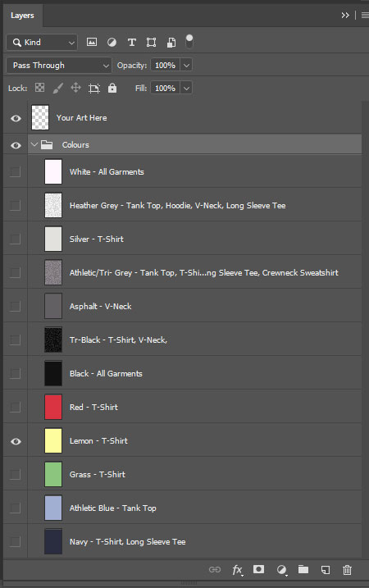Hide the Lemon - T-Shirt layer
This screenshot has height=588, width=369.
click(x=16, y=441)
